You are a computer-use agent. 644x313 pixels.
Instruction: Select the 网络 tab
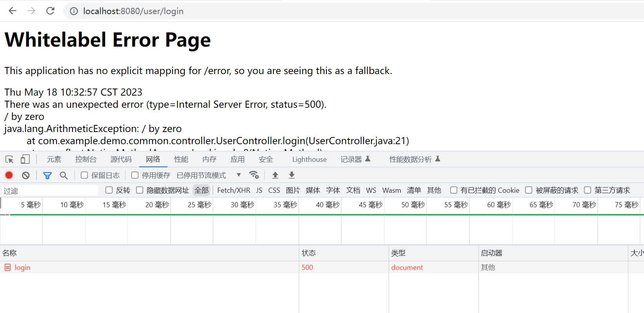[x=153, y=159]
